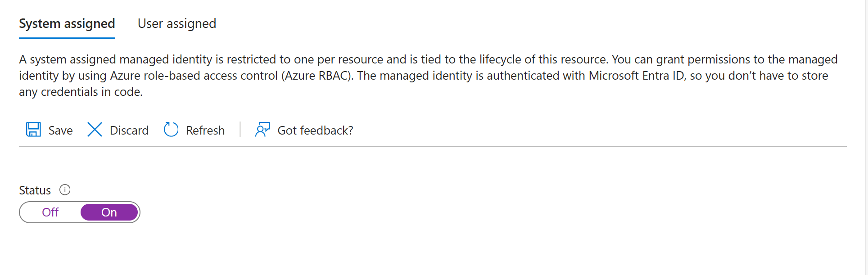Click the '(Azure RBAC)' text in description
The width and height of the screenshot is (868, 275).
pos(317,76)
